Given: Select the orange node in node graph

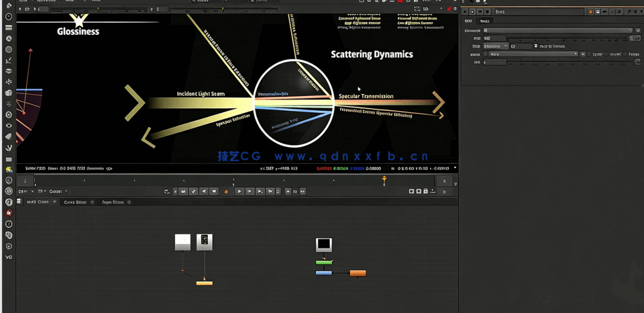Looking at the screenshot, I should 358,273.
